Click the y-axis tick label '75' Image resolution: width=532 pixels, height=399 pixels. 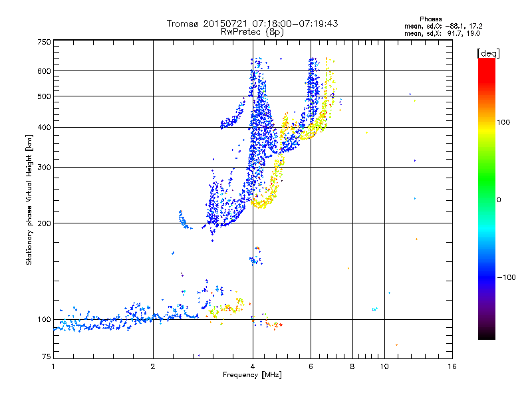coord(47,356)
